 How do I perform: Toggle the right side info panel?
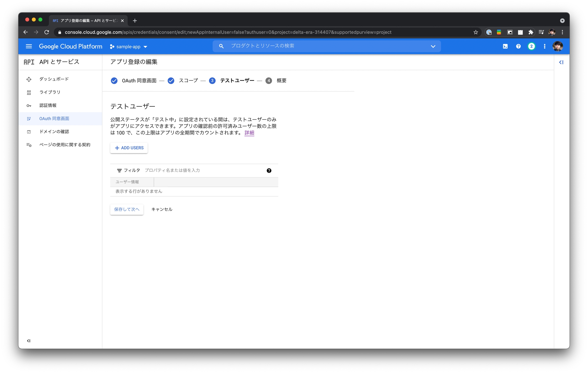tap(561, 62)
